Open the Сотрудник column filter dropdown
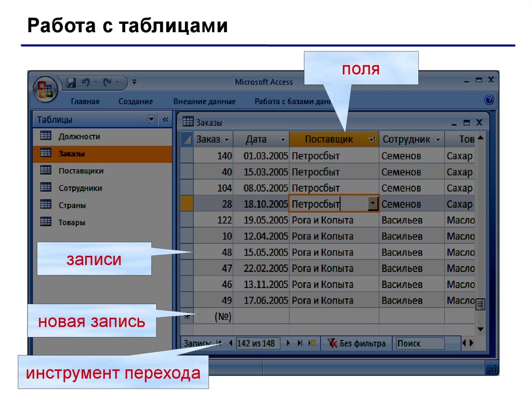The height and width of the screenshot is (398, 532). click(438, 140)
